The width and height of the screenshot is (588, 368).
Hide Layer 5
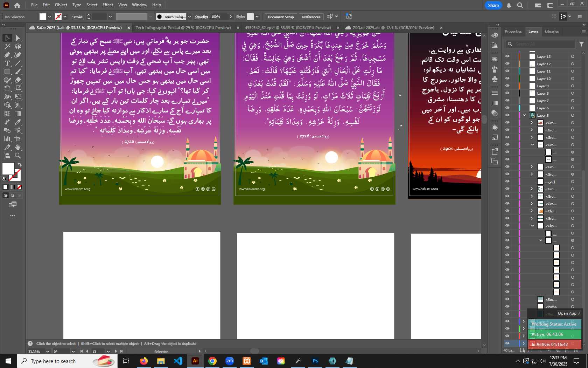click(x=507, y=115)
